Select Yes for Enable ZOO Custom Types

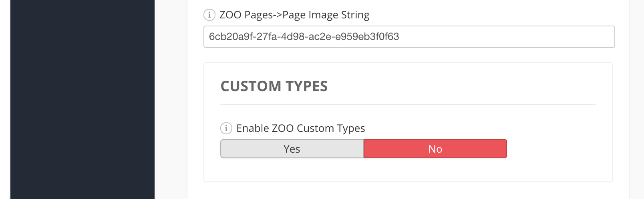[292, 149]
